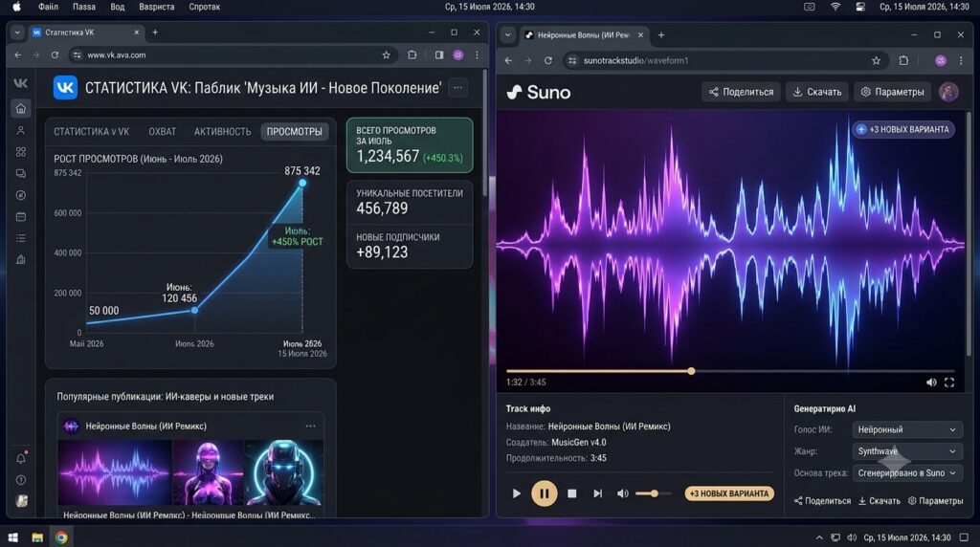Viewport: 980px width, 547px height.
Task: Click track progress slider handle
Action: tap(691, 371)
